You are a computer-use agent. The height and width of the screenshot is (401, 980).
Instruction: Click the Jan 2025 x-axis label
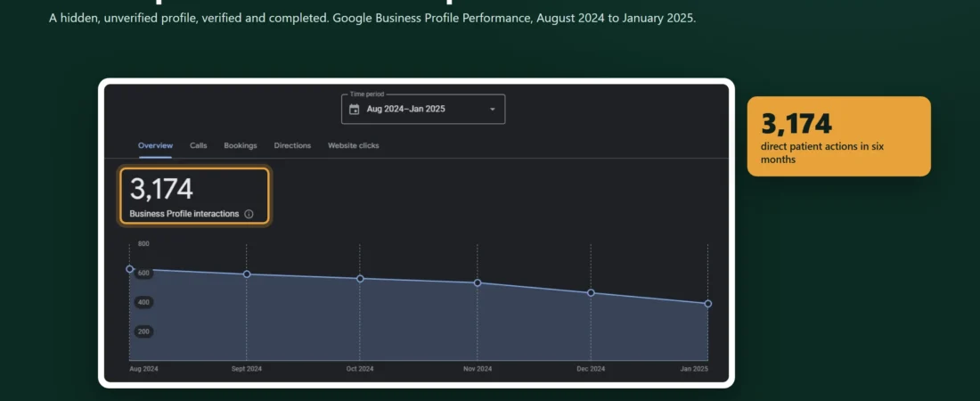pos(694,369)
